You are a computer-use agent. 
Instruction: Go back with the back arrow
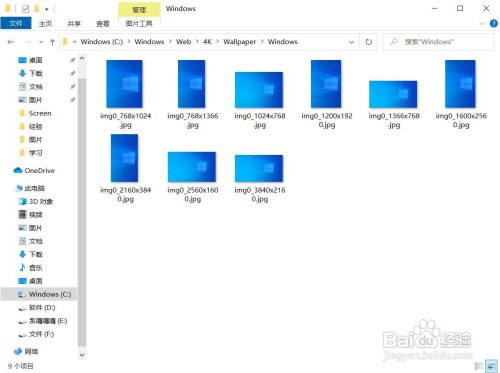point(11,42)
